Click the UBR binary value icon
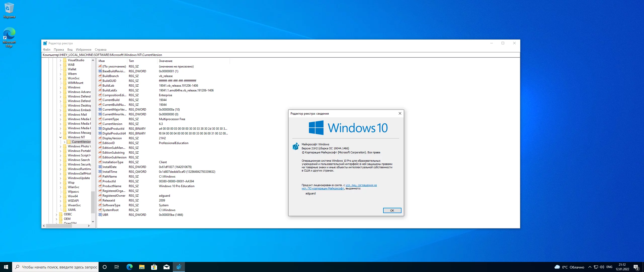Image resolution: width=644 pixels, height=272 pixels. (100, 215)
